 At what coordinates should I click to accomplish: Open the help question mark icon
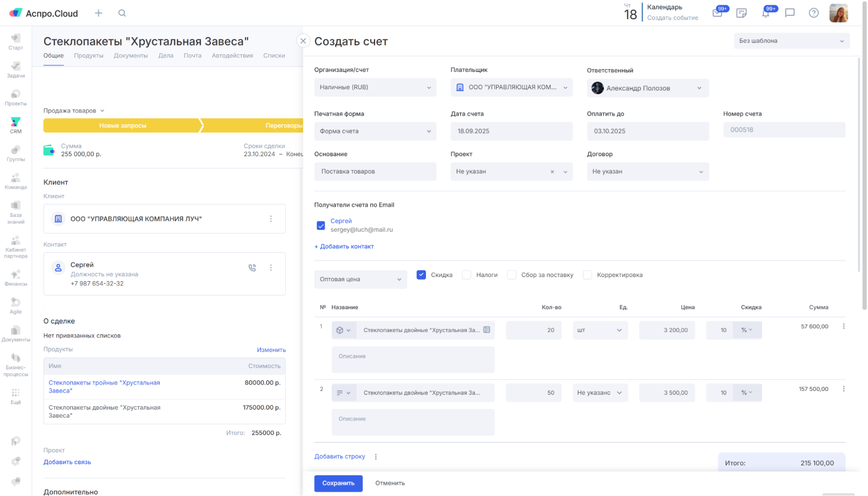coord(813,13)
